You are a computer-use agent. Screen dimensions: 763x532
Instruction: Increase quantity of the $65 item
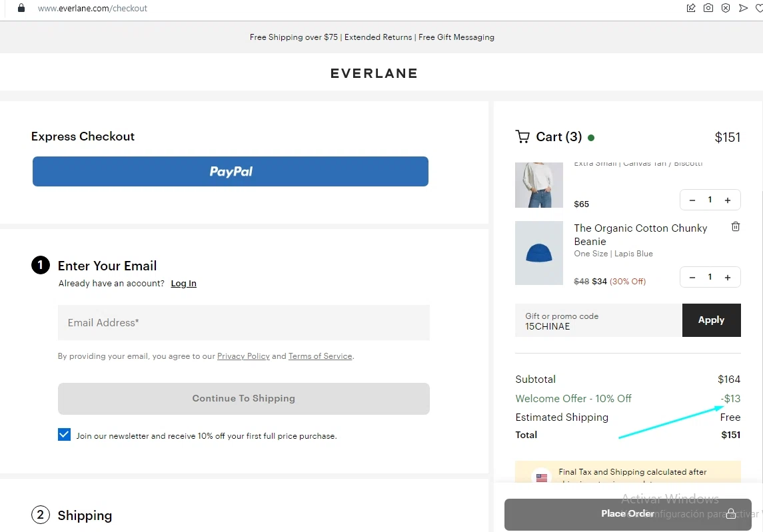pos(728,200)
